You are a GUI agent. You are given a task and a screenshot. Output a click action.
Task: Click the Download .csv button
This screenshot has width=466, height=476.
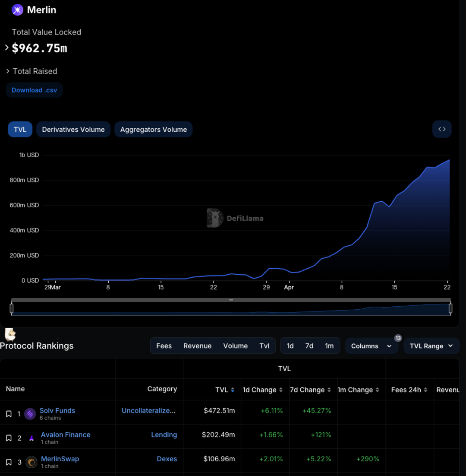pos(34,90)
